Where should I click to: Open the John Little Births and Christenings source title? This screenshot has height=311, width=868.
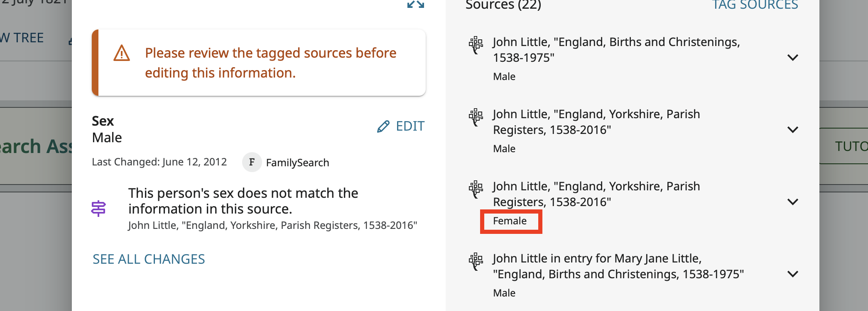tap(616, 50)
